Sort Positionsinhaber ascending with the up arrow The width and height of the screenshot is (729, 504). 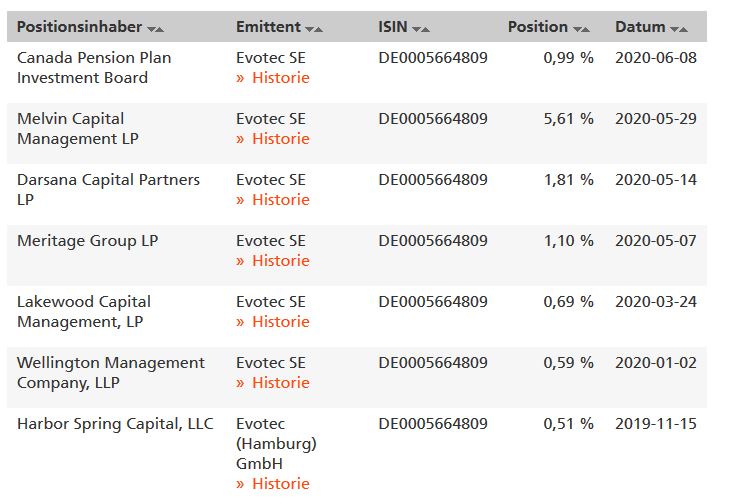(x=160, y=29)
